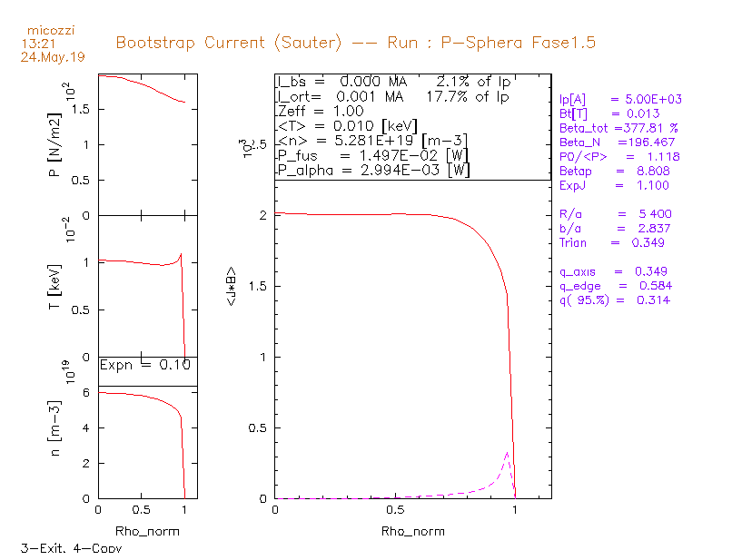Click the P_fus = 1.497E-02 readout

coord(372,155)
